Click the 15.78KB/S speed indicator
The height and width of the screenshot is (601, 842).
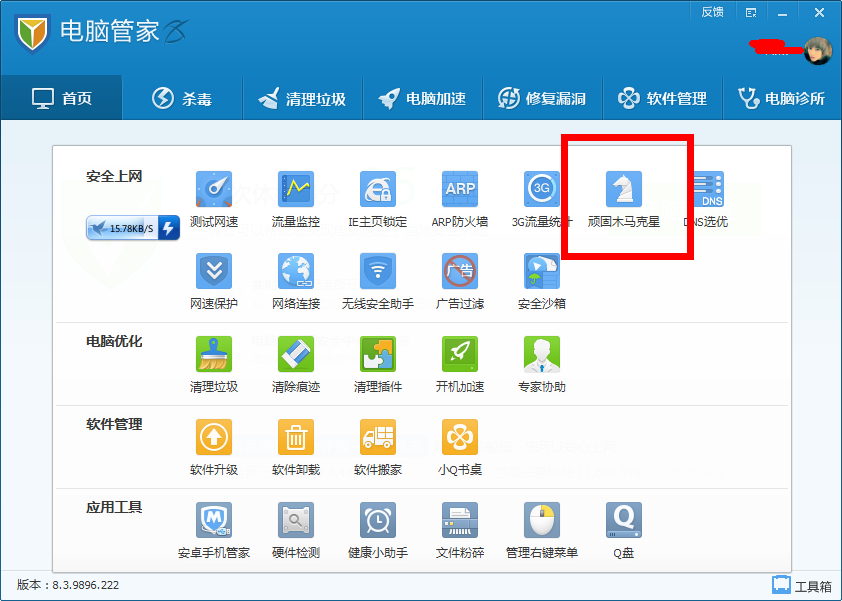123,228
